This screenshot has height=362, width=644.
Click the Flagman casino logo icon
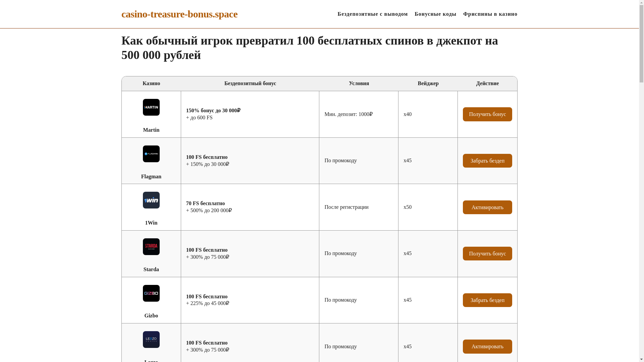click(x=151, y=154)
